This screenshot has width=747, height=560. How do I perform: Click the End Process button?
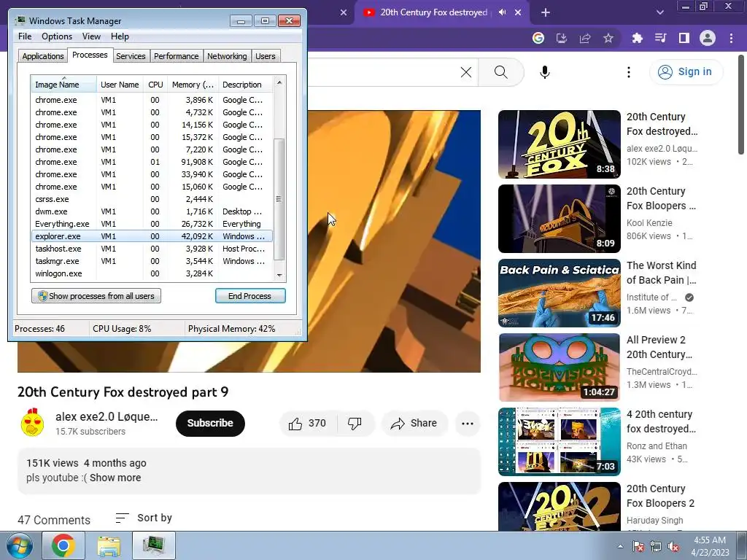tap(250, 296)
